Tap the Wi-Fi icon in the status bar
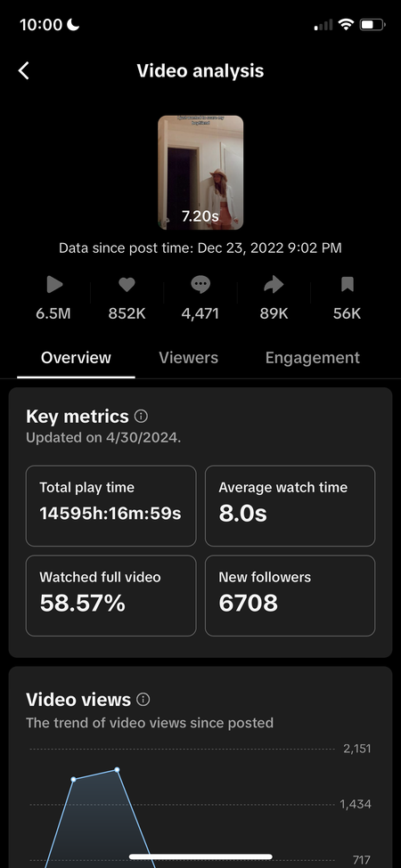The image size is (401, 868). pyautogui.click(x=347, y=24)
